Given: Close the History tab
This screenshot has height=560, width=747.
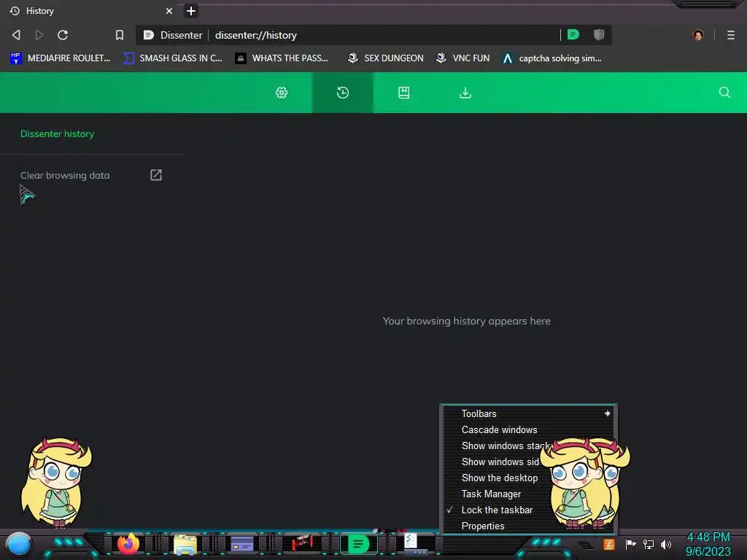Looking at the screenshot, I should click(169, 11).
